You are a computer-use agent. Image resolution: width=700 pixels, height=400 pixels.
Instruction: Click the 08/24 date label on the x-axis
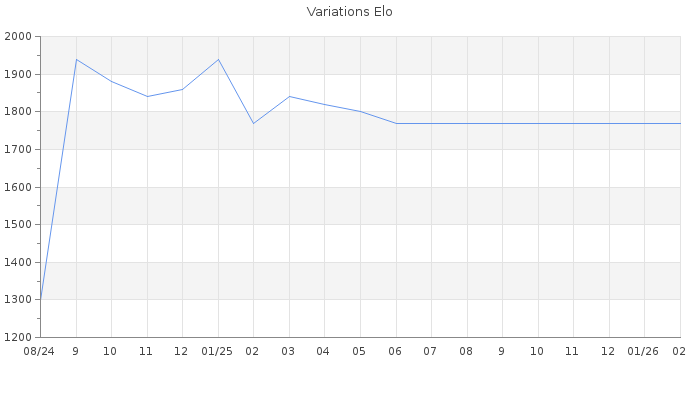click(x=40, y=352)
